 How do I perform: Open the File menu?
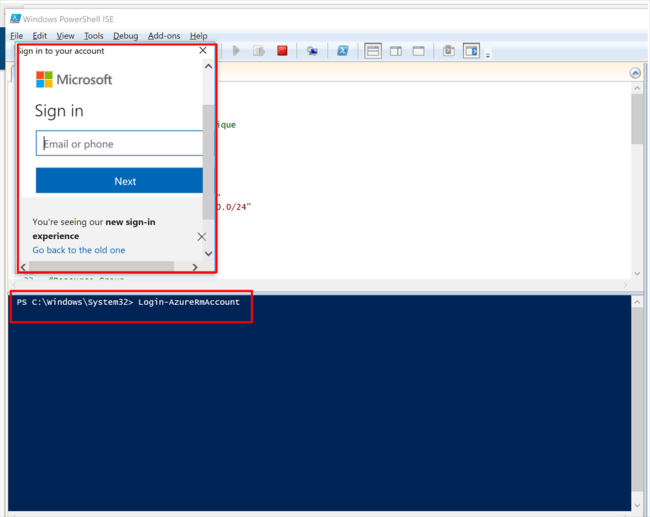(x=16, y=36)
